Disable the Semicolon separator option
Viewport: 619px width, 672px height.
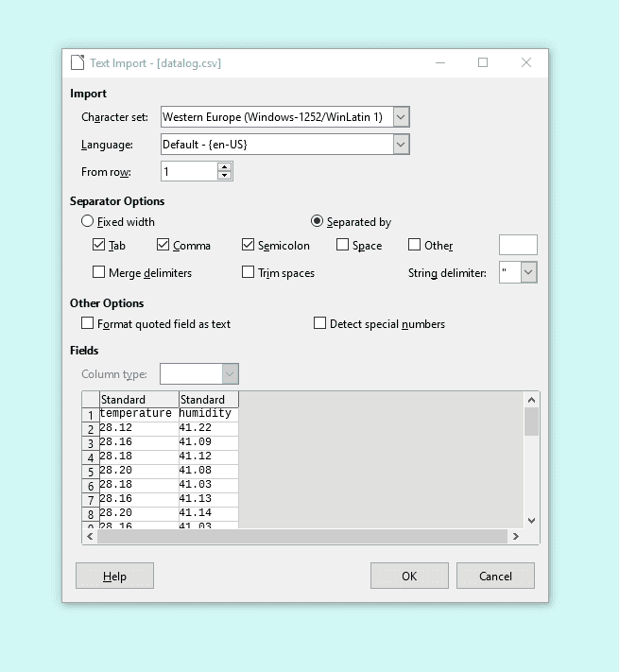(249, 246)
